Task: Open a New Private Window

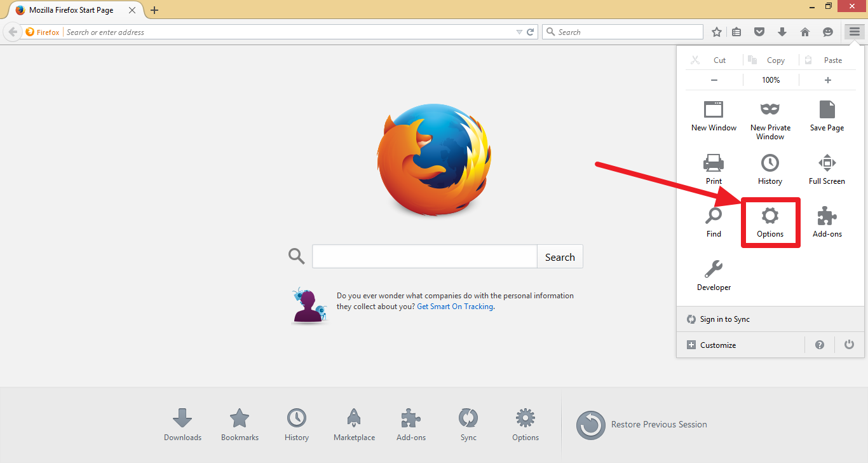Action: tap(770, 120)
